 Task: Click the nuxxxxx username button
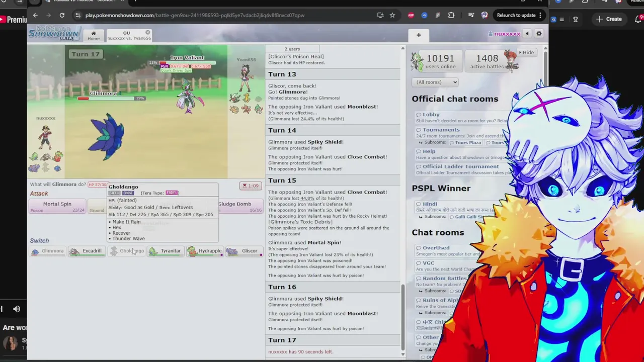[504, 34]
